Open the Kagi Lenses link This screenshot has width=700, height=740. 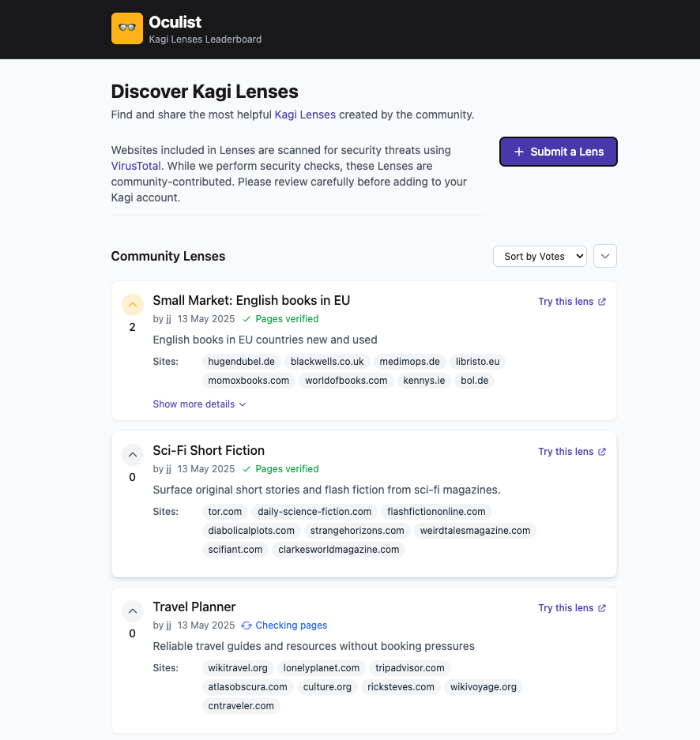click(x=305, y=115)
